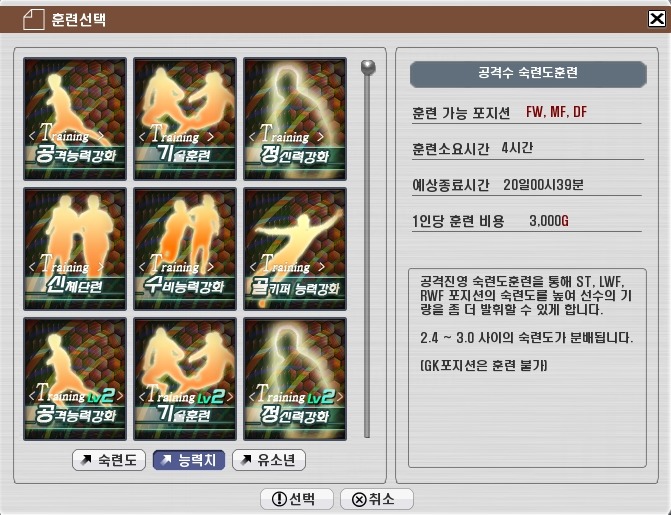Click the lower part of scrollbar track
Viewport: 671px width, 515px height.
pos(367,364)
